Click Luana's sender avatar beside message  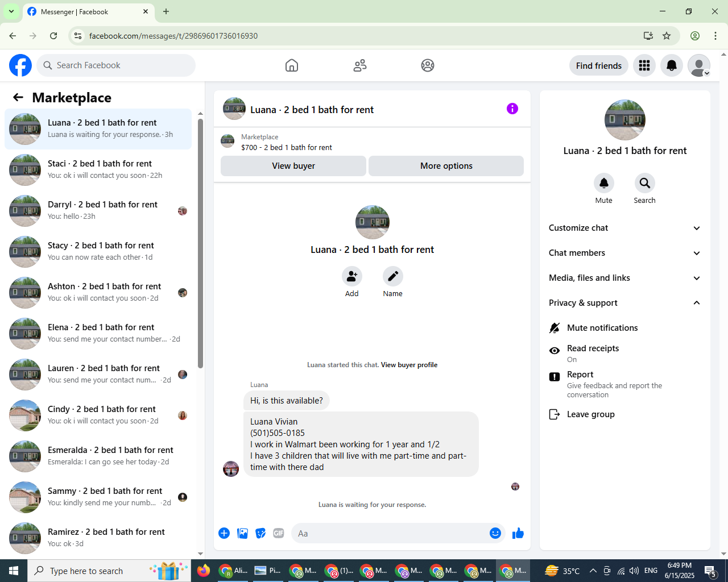[x=231, y=469]
